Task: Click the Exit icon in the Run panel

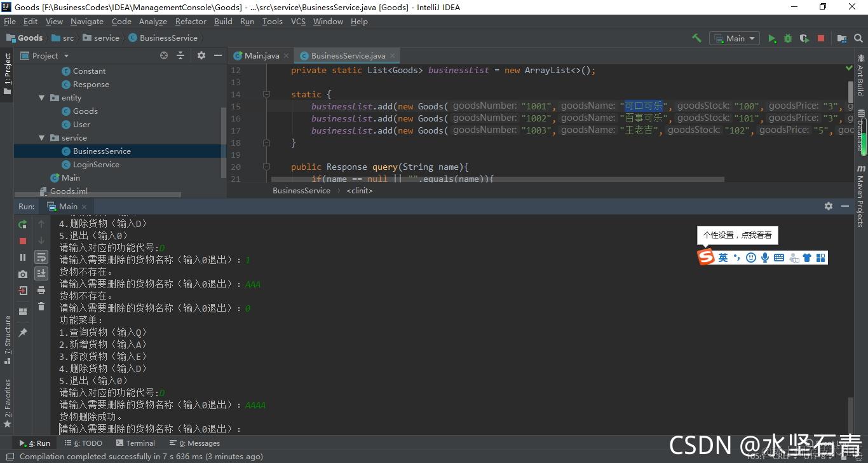Action: [x=23, y=291]
